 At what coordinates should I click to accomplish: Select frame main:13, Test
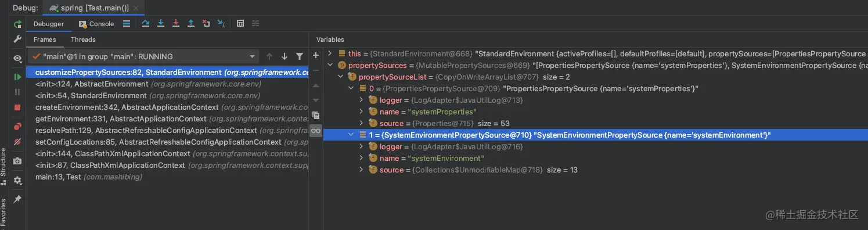pyautogui.click(x=168, y=177)
